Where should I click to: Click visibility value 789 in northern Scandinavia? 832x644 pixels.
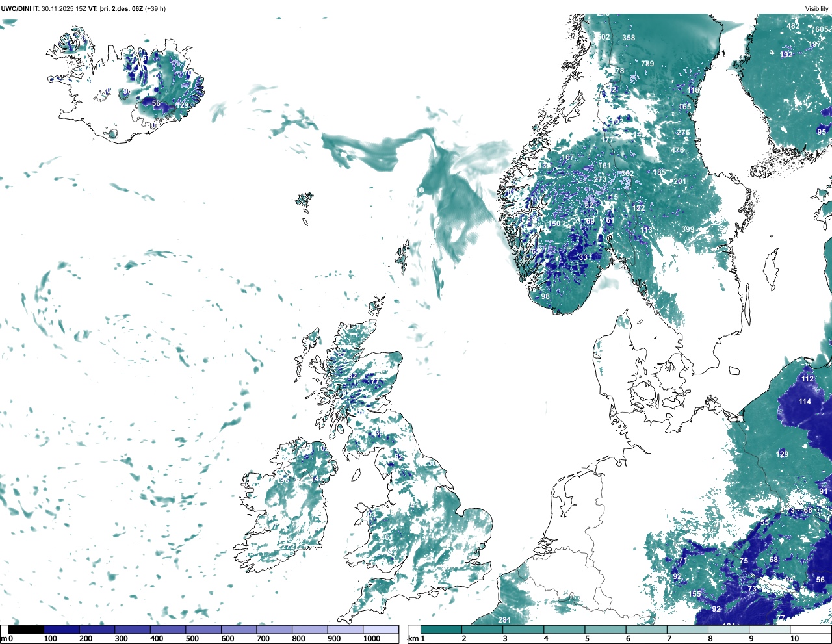(x=647, y=64)
